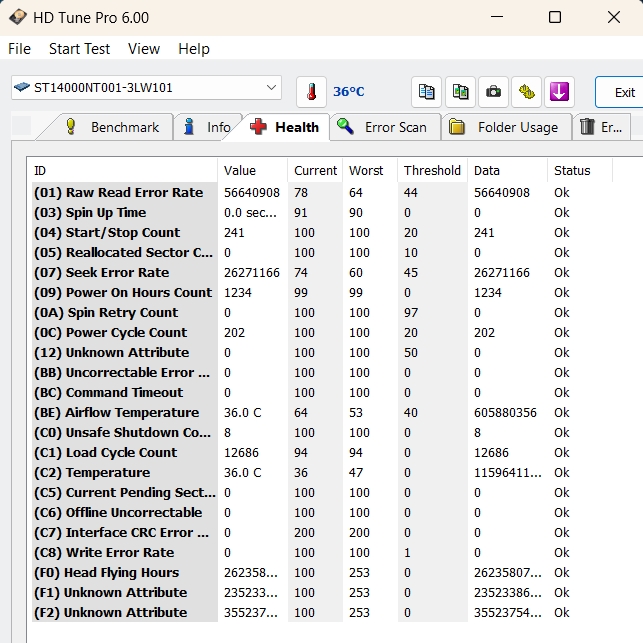Click the thermometer temperature icon

312,91
